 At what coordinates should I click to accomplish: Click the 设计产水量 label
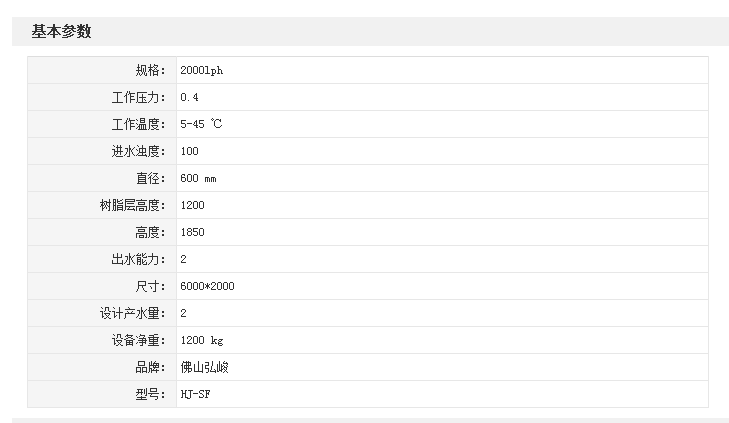pos(132,313)
